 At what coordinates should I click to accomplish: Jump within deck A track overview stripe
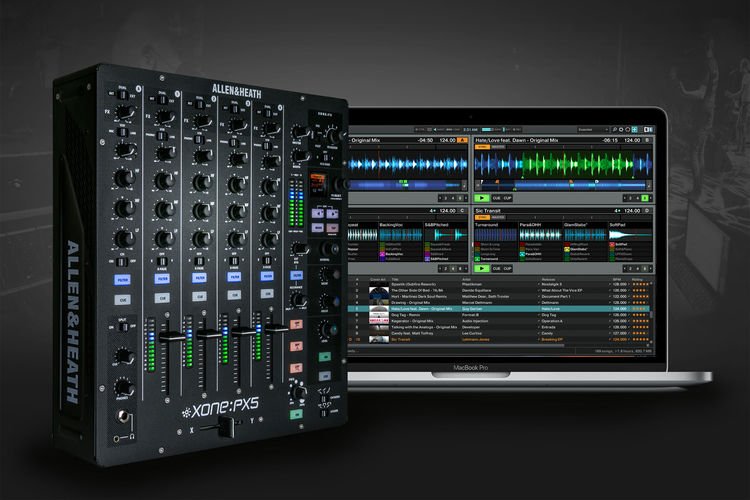pyautogui.click(x=406, y=185)
